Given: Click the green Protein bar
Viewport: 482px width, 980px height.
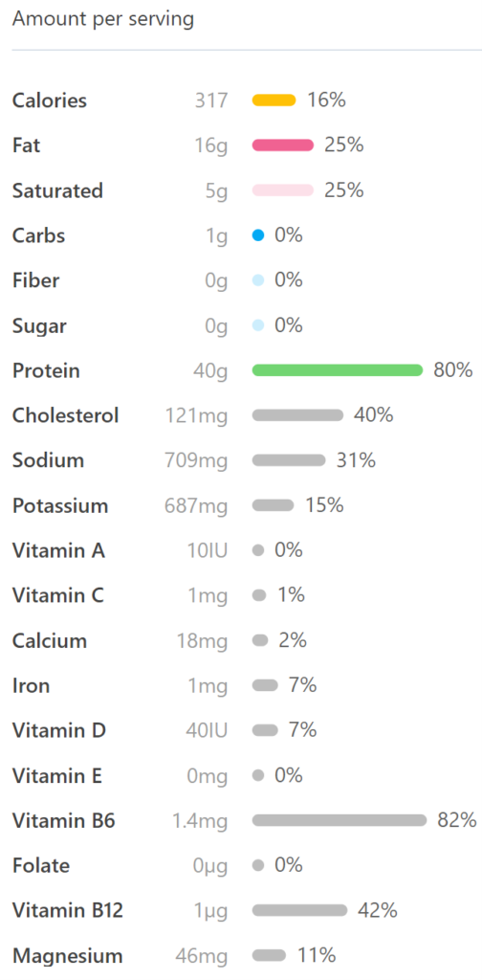Looking at the screenshot, I should coord(338,370).
